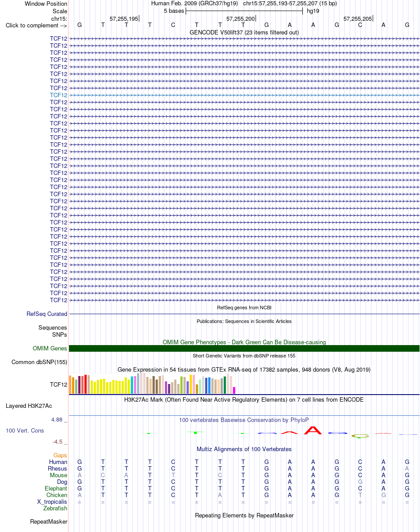Click the first orange bar in GTEx chart
The height and width of the screenshot is (532, 420).
click(x=70, y=384)
